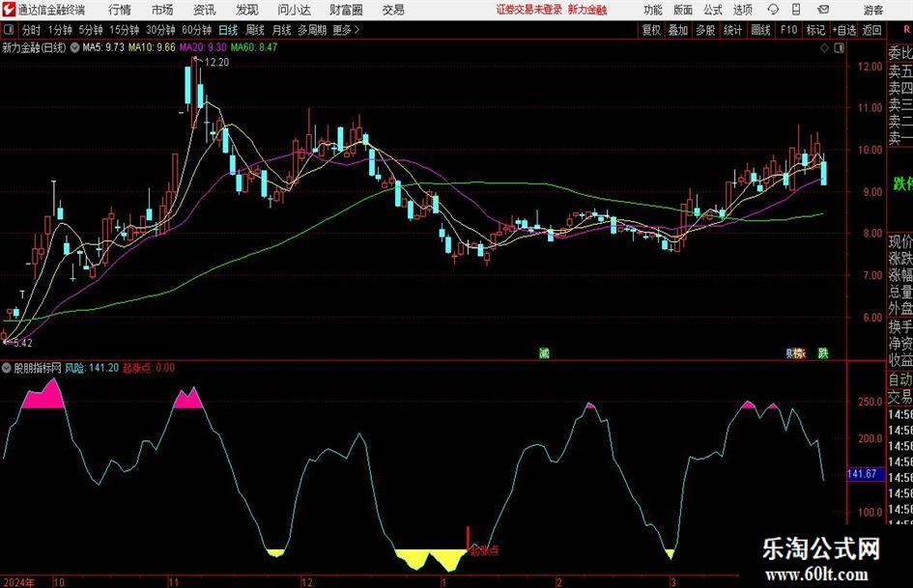The height and width of the screenshot is (588, 913).
Task: Open the 选项 menu
Action: click(x=742, y=10)
